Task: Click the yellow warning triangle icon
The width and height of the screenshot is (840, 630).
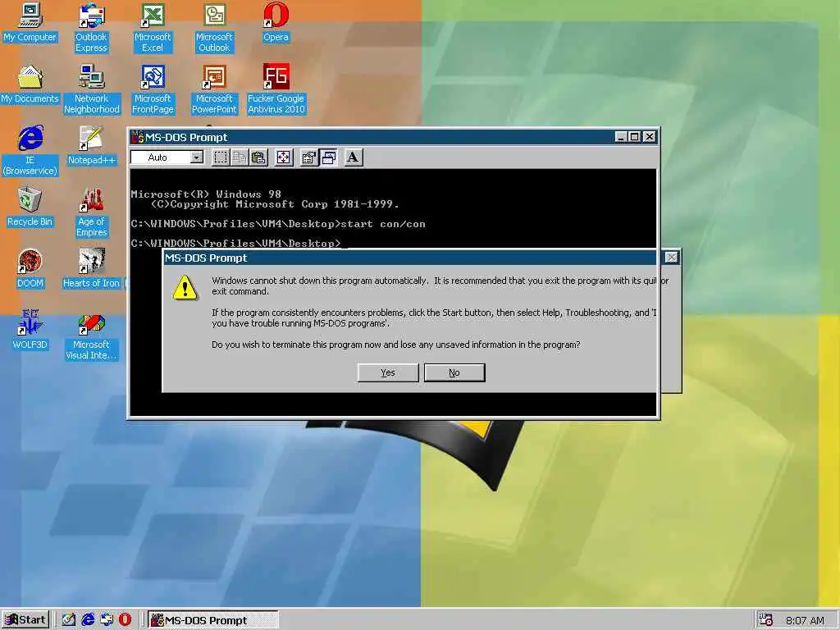Action: coord(185,287)
